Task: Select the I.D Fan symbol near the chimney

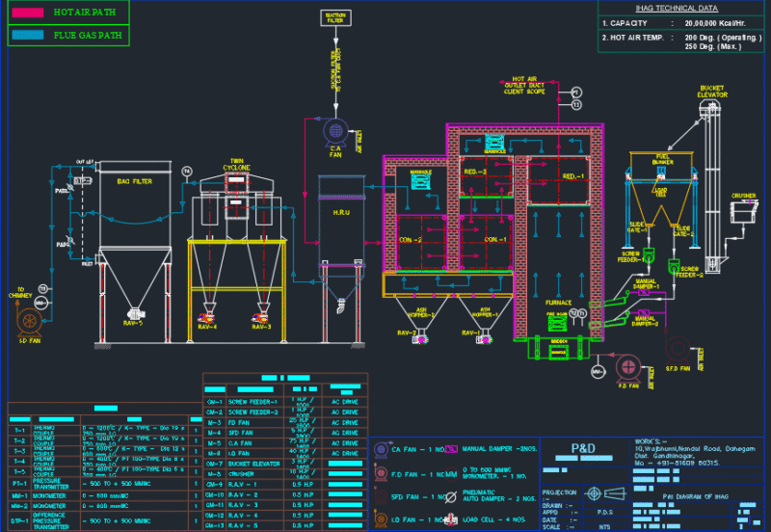Action: tap(30, 322)
